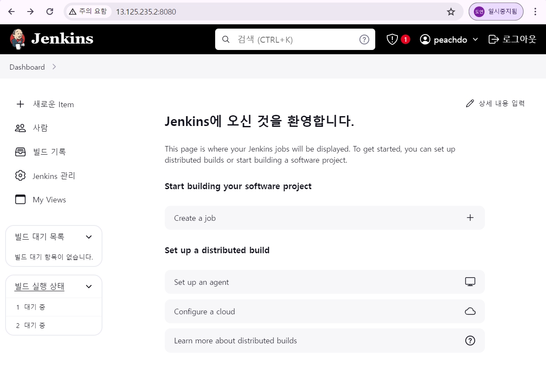Expand Dashboard breadcrumb chevron

(x=54, y=67)
